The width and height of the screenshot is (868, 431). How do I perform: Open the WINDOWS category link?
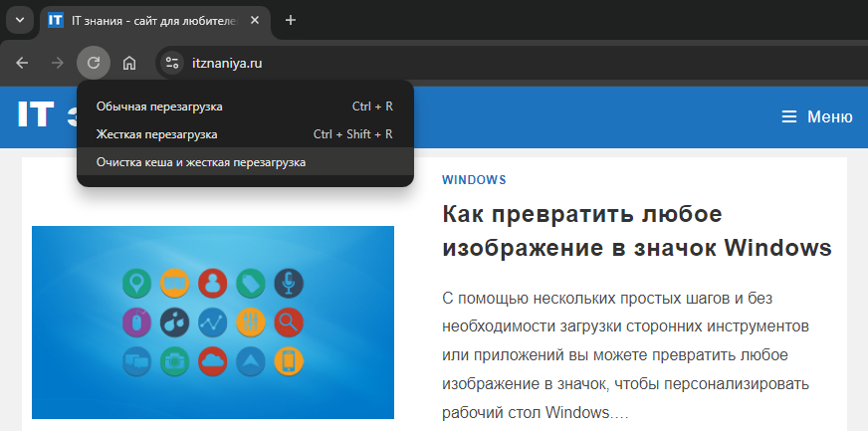pos(474,180)
